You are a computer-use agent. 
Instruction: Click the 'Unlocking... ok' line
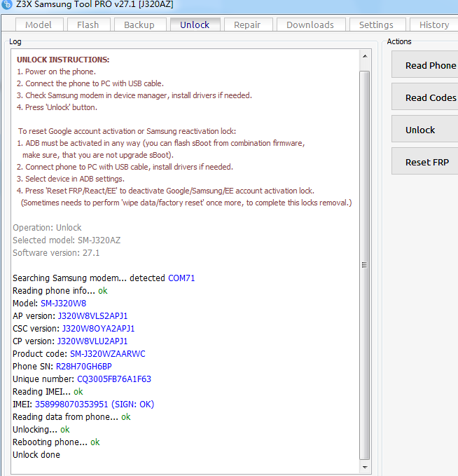pos(41,430)
